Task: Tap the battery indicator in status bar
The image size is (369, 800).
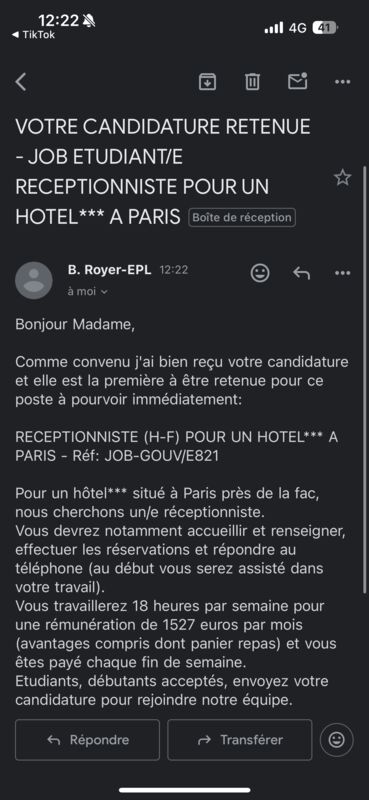Action: [325, 28]
